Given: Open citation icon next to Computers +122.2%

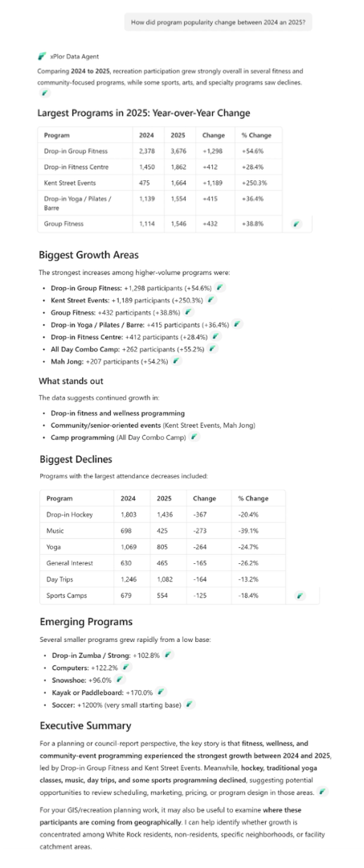Looking at the screenshot, I should tap(125, 668).
